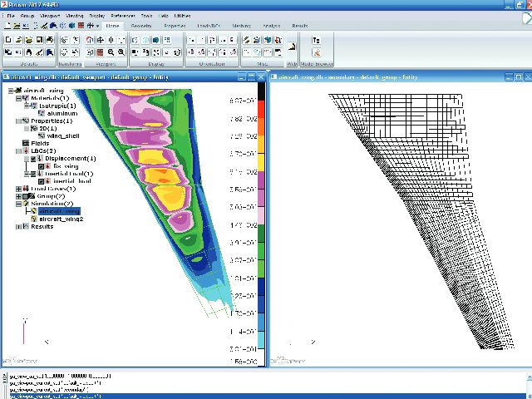Image resolution: width=532 pixels, height=399 pixels.
Task: Expand the Group(2) node
Action: 18,196
